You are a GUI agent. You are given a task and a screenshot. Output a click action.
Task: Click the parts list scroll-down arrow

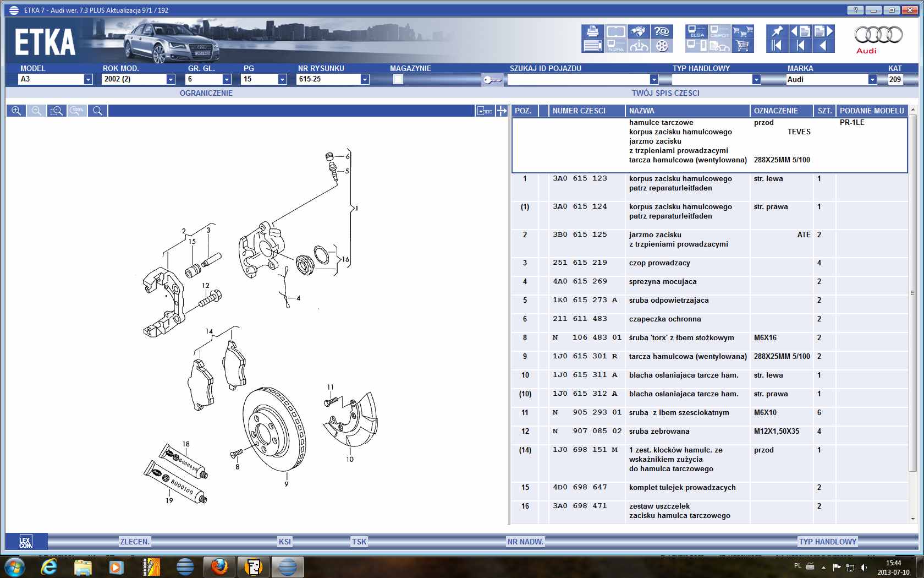pos(913,519)
